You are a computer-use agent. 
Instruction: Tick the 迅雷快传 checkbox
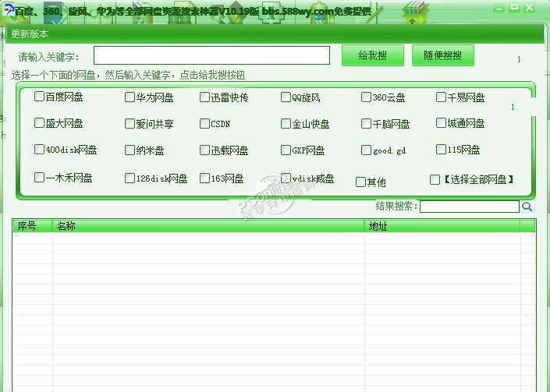click(204, 97)
